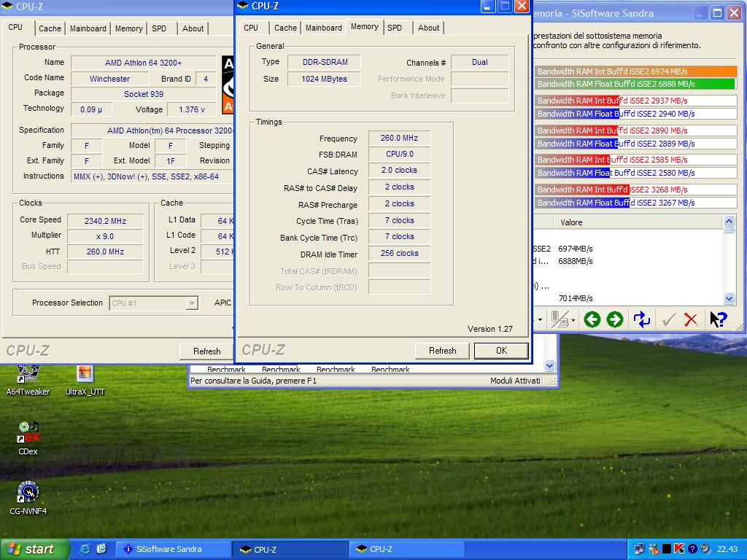This screenshot has width=747, height=560.
Task: Open the CG-NVNF4 desktop shortcut
Action: pos(28,497)
